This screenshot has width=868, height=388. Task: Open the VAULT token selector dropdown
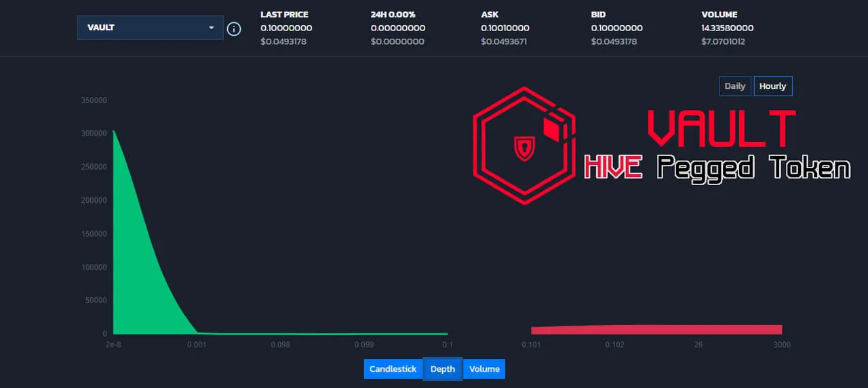(x=150, y=28)
